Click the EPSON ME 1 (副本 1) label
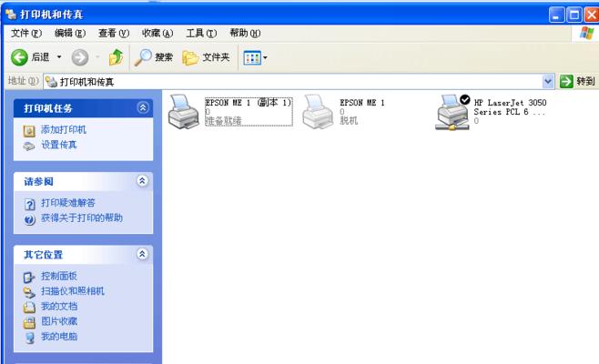The image size is (599, 364). coord(249,102)
